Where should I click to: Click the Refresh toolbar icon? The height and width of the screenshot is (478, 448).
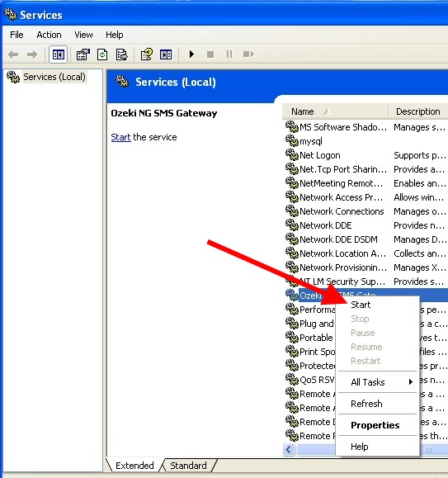click(102, 54)
